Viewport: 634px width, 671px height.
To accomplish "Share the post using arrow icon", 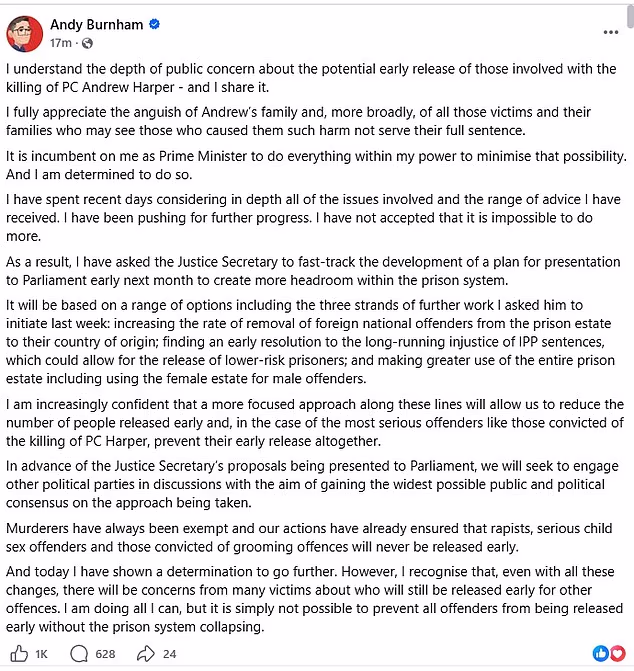I will [145, 654].
